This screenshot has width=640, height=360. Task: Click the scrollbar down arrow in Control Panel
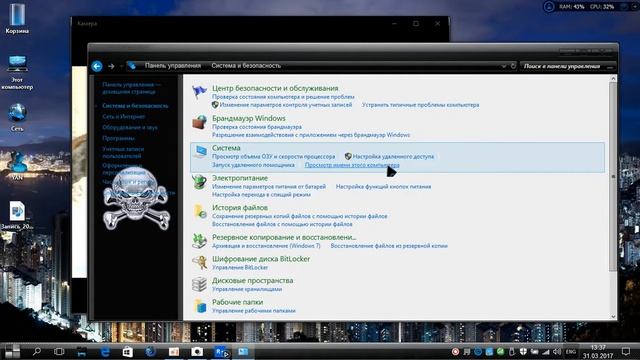pos(613,316)
